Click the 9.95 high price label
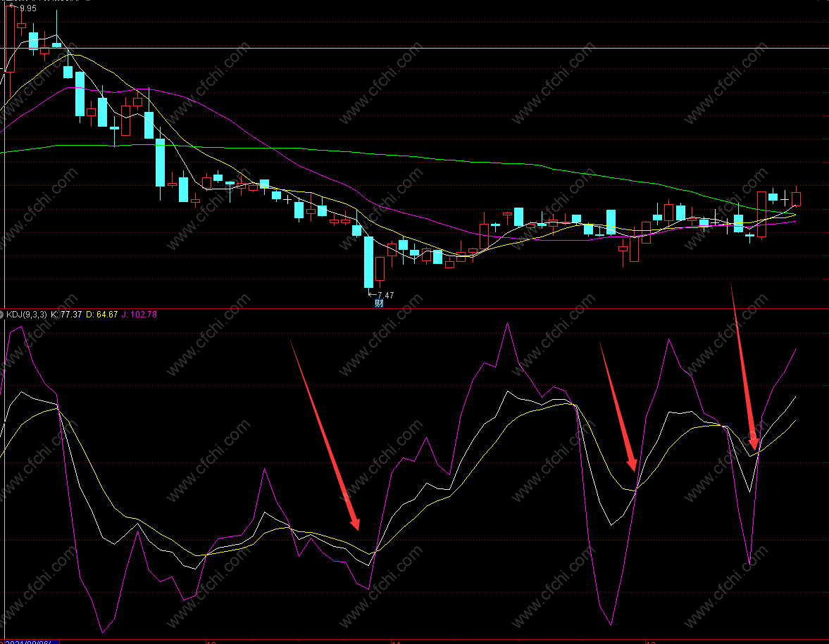Screen dimensions: 829x644 point(28,8)
